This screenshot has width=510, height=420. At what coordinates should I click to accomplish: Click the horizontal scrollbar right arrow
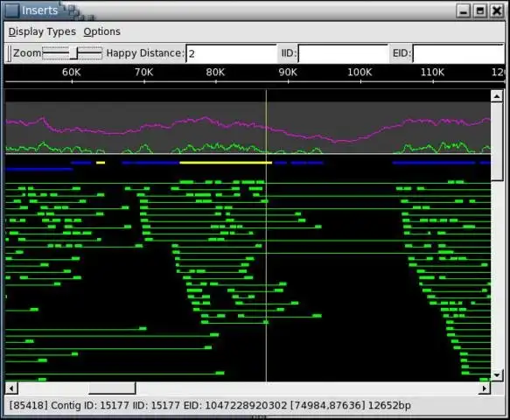[x=485, y=388]
